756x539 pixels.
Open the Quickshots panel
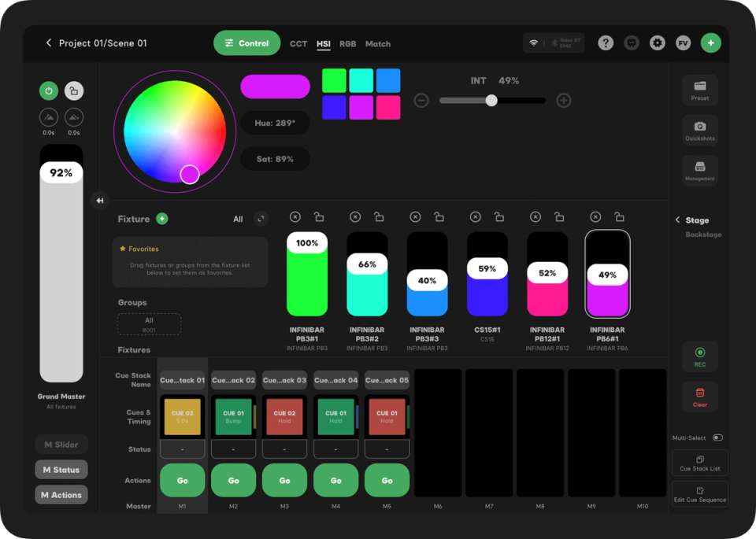pos(699,130)
